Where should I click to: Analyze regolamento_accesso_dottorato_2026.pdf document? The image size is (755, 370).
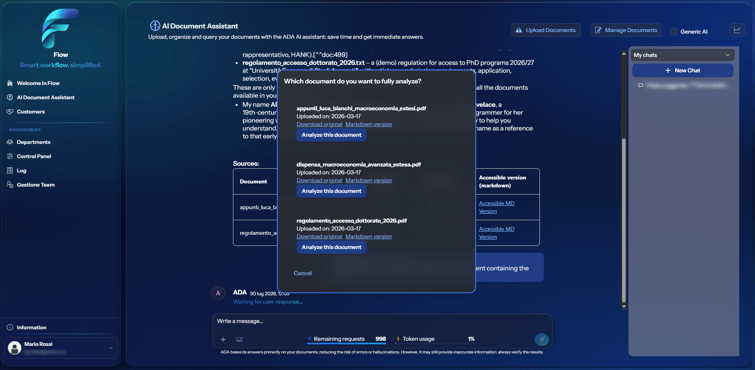coord(331,248)
